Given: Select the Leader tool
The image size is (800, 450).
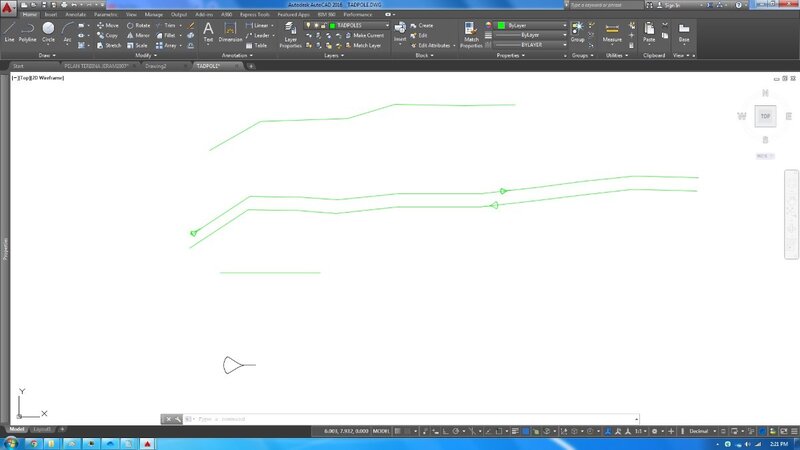Looking at the screenshot, I should click(258, 35).
